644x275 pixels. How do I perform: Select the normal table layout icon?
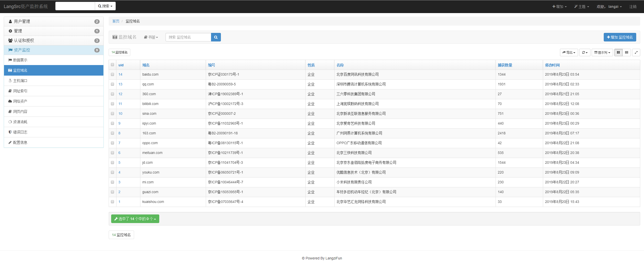(618, 52)
